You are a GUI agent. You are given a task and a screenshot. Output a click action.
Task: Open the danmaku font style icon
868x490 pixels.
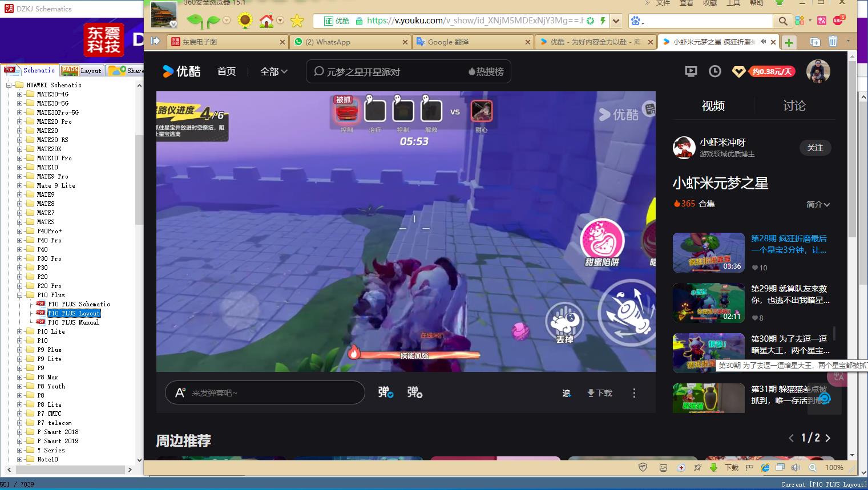[x=180, y=392]
